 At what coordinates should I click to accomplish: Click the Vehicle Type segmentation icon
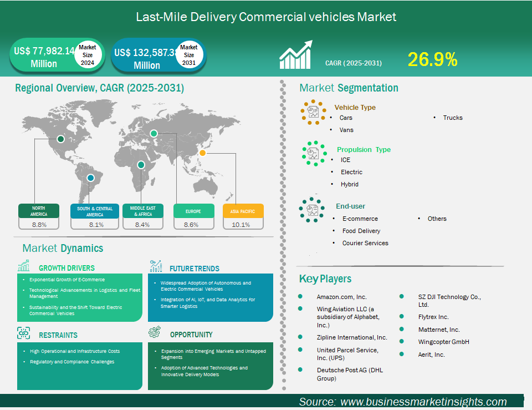pos(313,112)
